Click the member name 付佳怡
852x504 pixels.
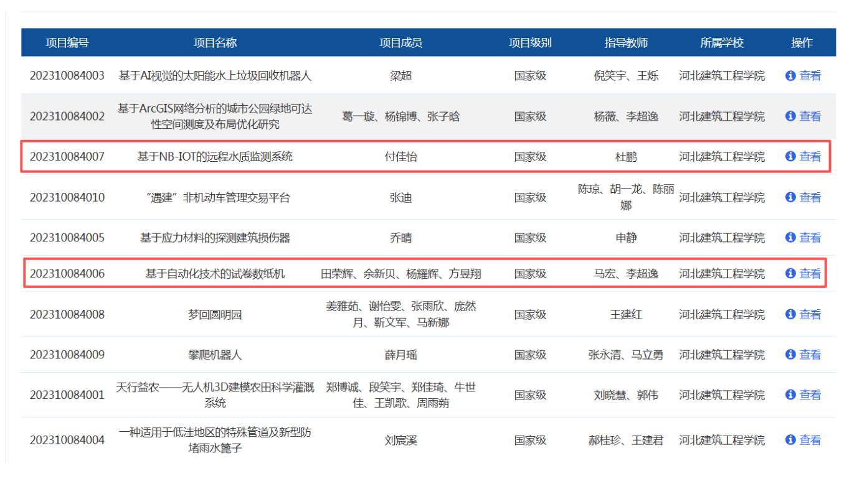pyautogui.click(x=400, y=157)
